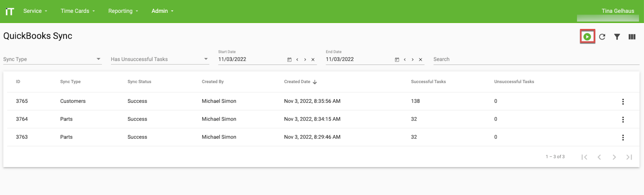The height and width of the screenshot is (195, 644).
Task: Toggle the Created Date sort arrow
Action: pos(315,82)
